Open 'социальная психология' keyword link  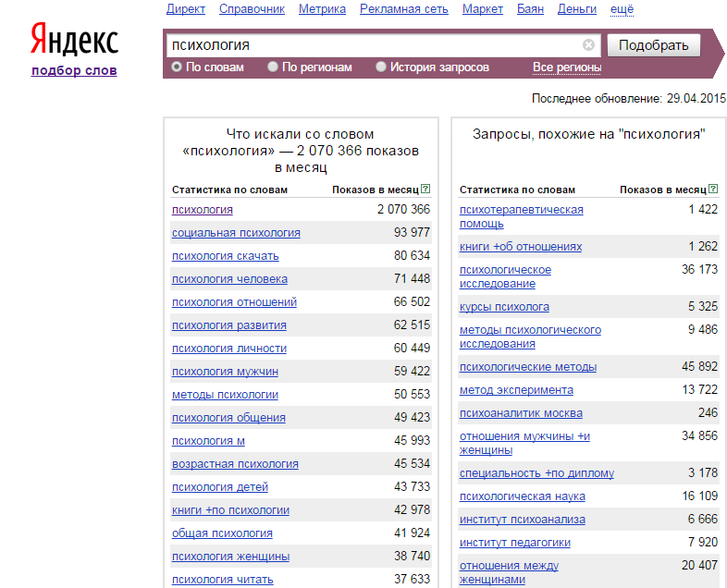pos(236,233)
